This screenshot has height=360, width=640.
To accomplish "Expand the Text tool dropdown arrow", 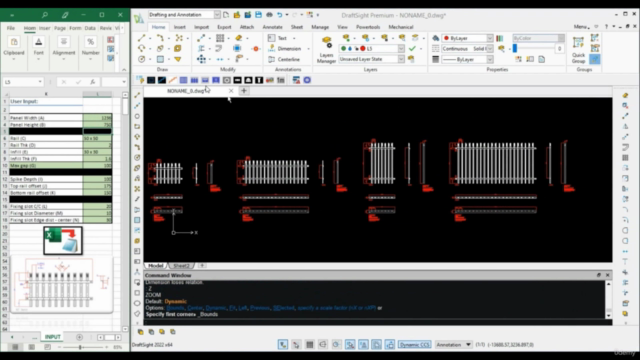I will 294,38.
